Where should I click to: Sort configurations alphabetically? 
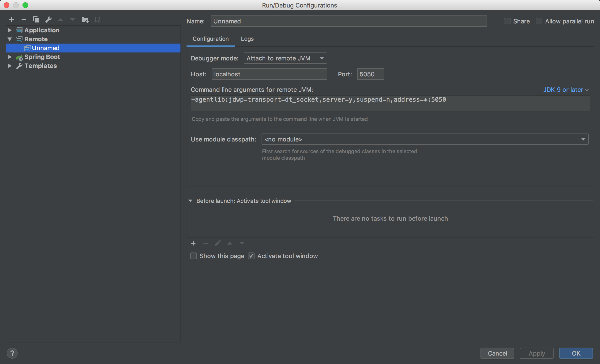point(97,20)
